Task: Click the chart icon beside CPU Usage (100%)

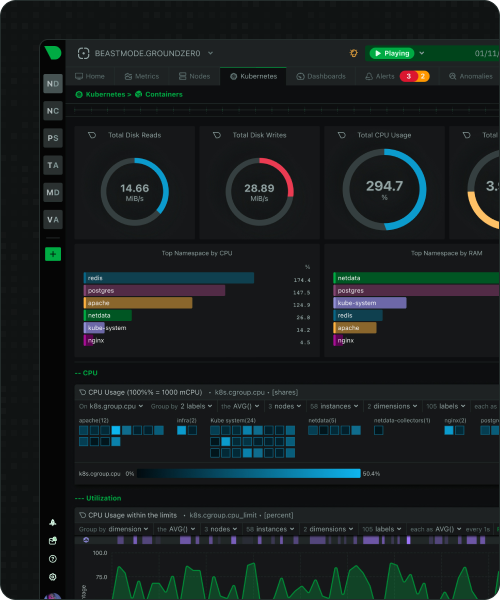Action: point(82,392)
